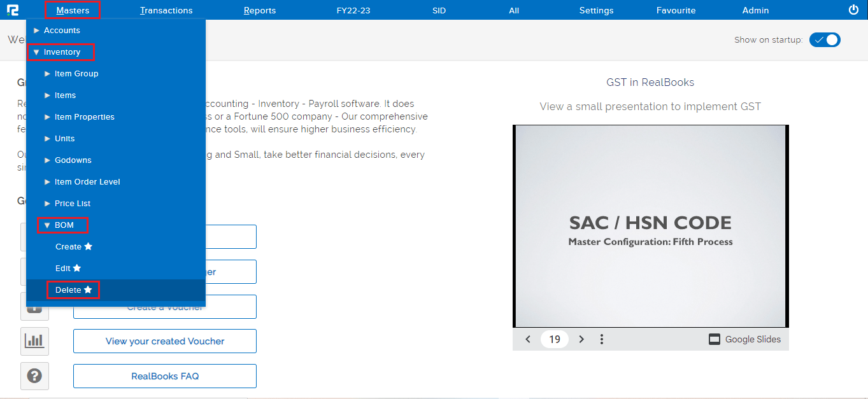Expand the Godowns submenu
The height and width of the screenshot is (399, 868).
(73, 160)
